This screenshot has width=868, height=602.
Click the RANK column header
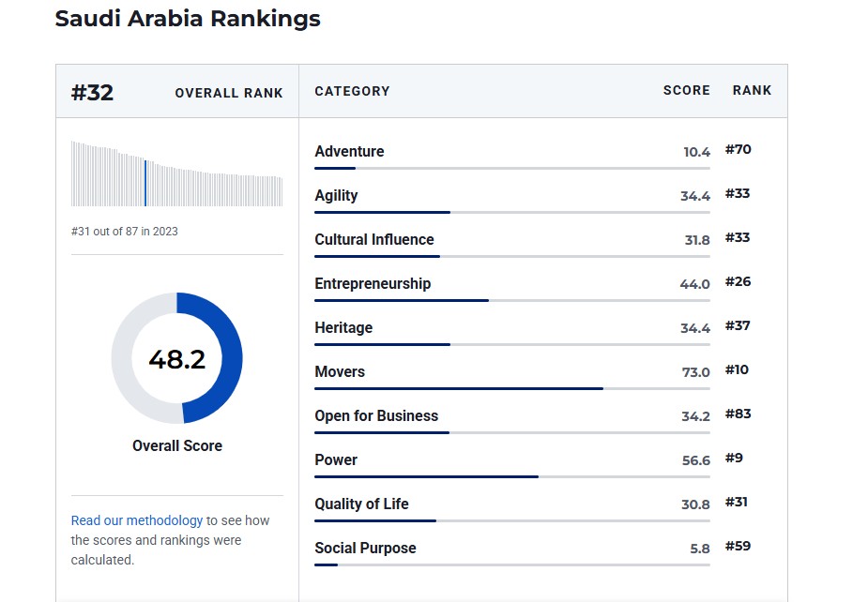coord(752,91)
